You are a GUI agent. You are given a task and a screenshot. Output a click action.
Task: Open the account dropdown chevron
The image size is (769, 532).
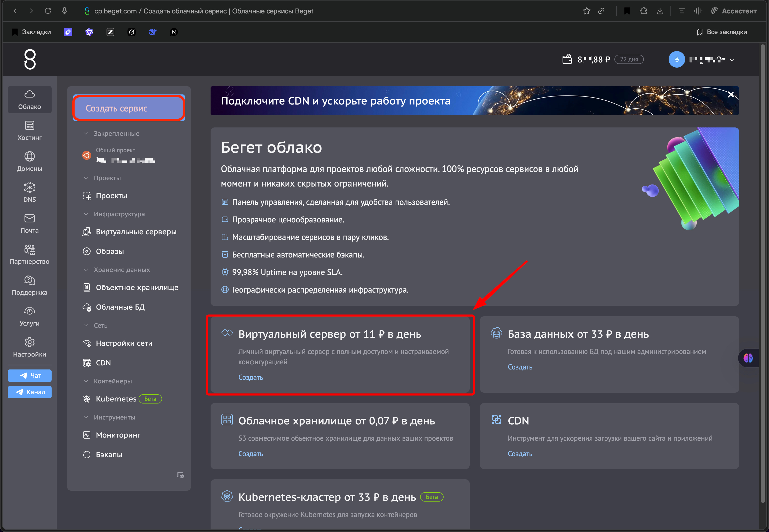[x=732, y=60]
